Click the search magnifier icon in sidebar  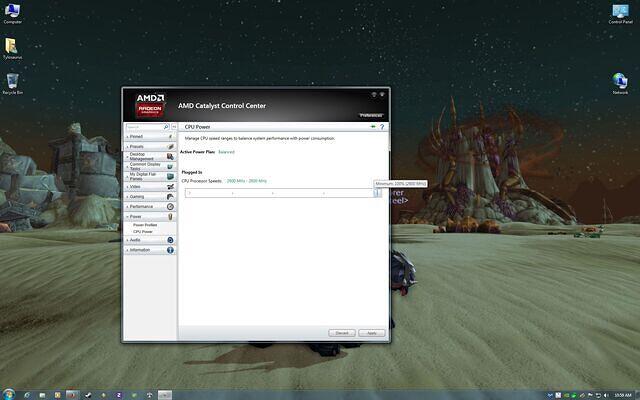coord(166,127)
